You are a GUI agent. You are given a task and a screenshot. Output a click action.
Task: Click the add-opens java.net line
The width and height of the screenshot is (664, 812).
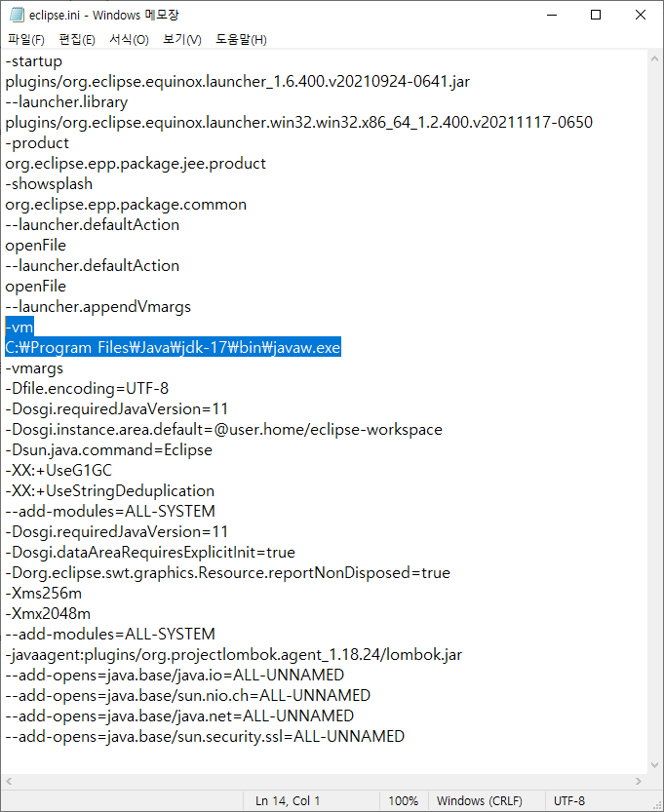[x=179, y=716]
